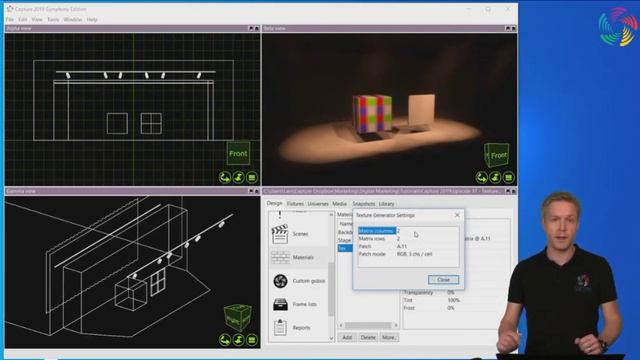Open the File menu
Viewport: 640px width, 360px height.
coord(9,20)
